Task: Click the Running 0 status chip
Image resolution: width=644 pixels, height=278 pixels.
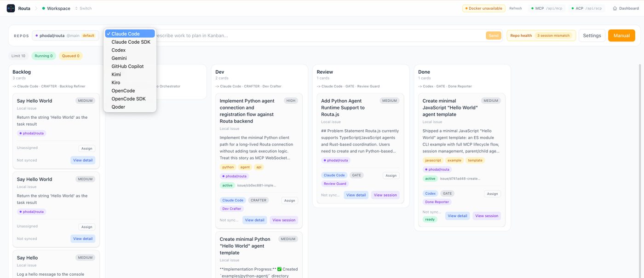Action: [x=44, y=56]
